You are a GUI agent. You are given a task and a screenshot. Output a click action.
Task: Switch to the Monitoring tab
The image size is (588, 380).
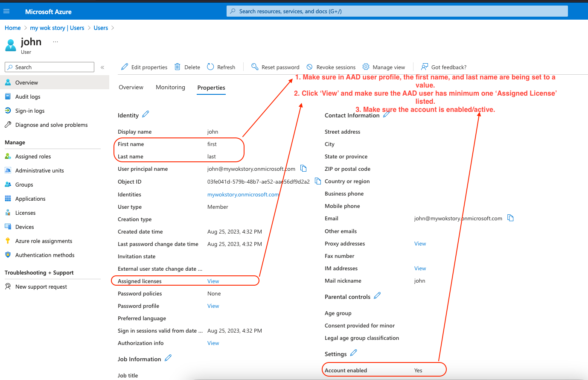pyautogui.click(x=170, y=87)
